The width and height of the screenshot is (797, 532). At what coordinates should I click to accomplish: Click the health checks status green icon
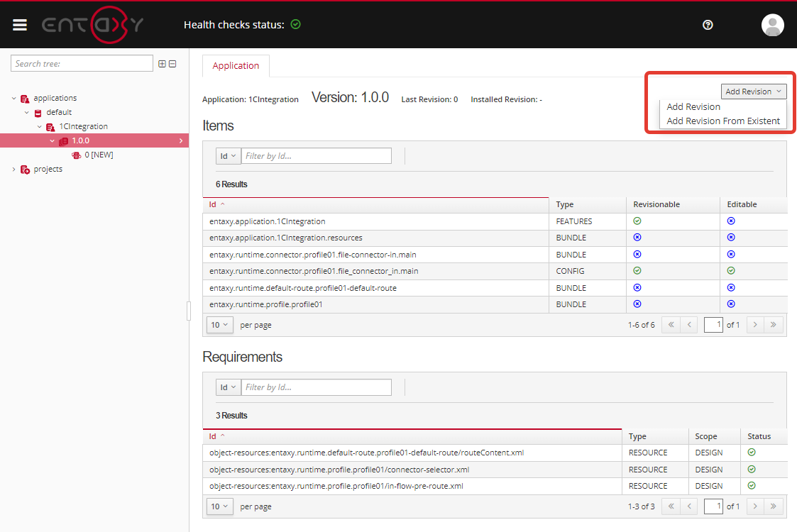pyautogui.click(x=296, y=24)
